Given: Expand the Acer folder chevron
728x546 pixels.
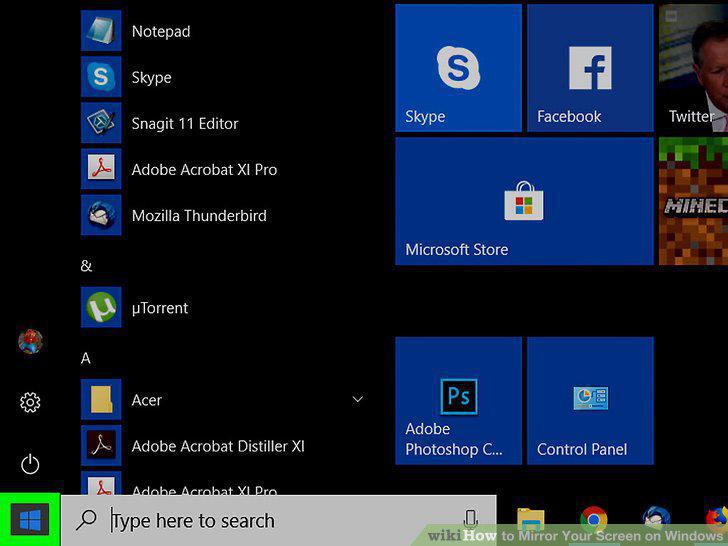Looking at the screenshot, I should coord(358,399).
